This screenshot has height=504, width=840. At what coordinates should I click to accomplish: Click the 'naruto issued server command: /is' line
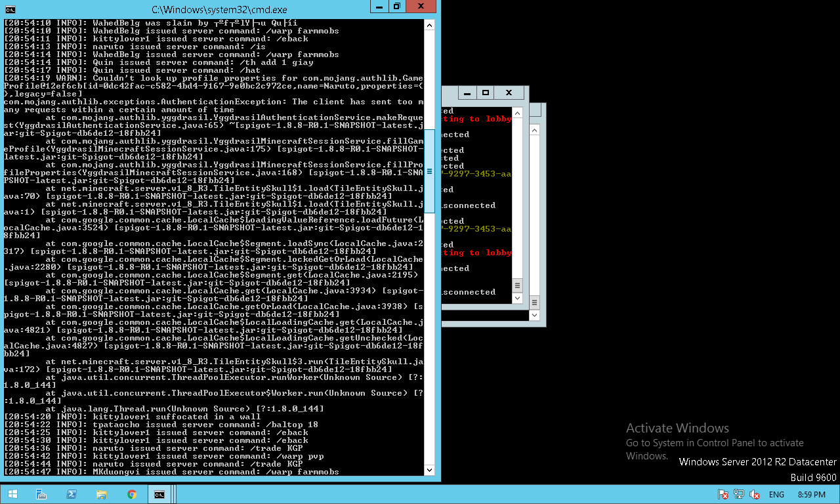point(135,47)
